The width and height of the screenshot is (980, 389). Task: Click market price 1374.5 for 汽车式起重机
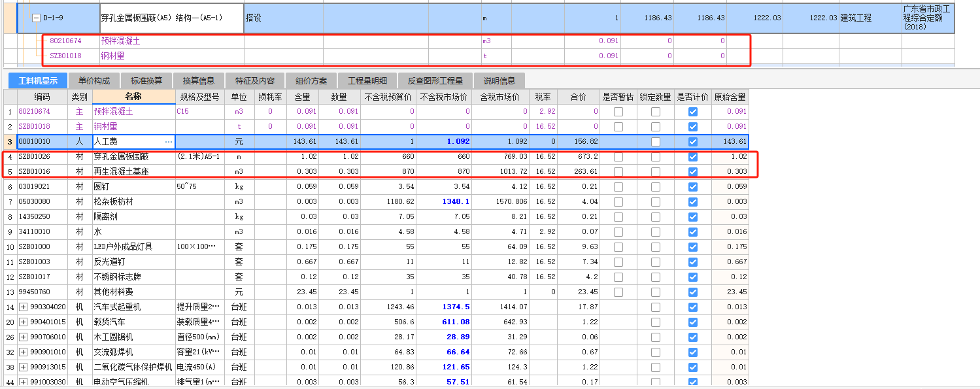pyautogui.click(x=445, y=307)
